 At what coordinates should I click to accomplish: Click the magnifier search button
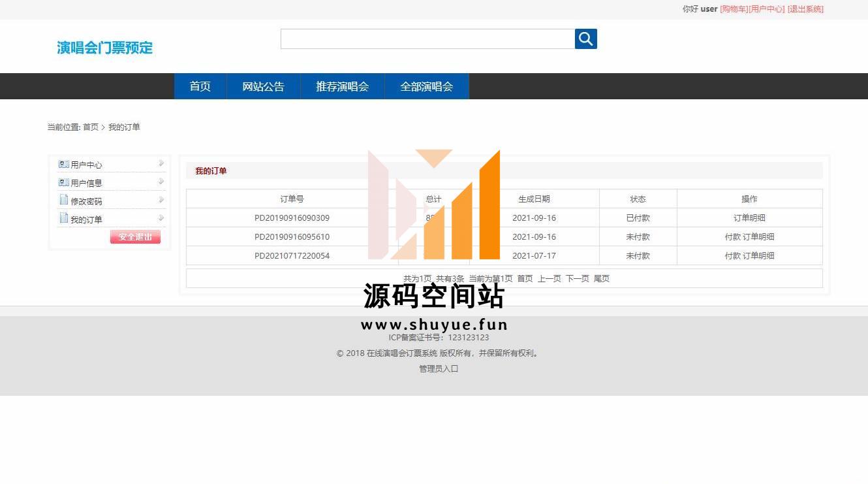[x=585, y=39]
